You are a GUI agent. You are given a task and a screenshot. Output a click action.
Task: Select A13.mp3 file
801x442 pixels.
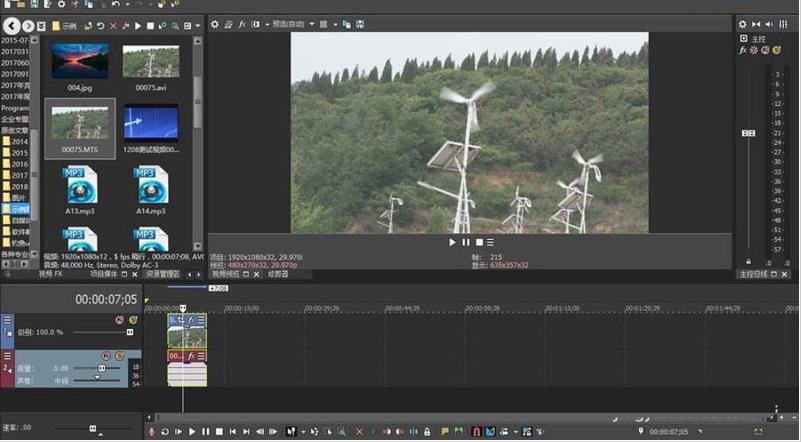point(80,190)
